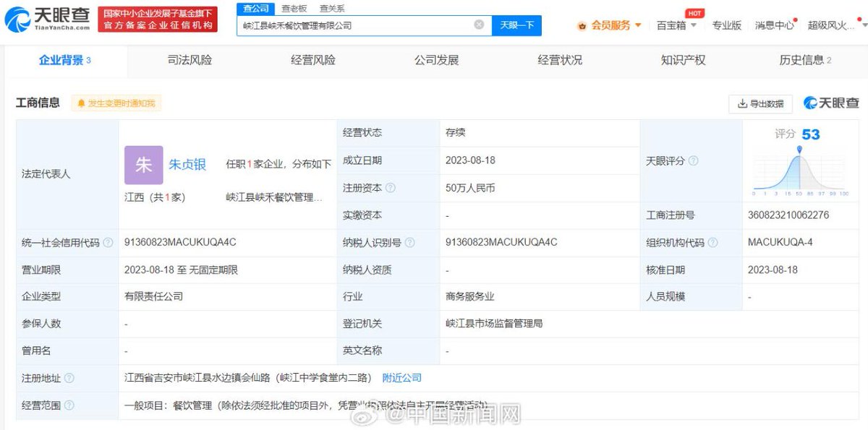868x430 pixels.
Task: Select registration number 360823210062276
Action: coord(788,215)
